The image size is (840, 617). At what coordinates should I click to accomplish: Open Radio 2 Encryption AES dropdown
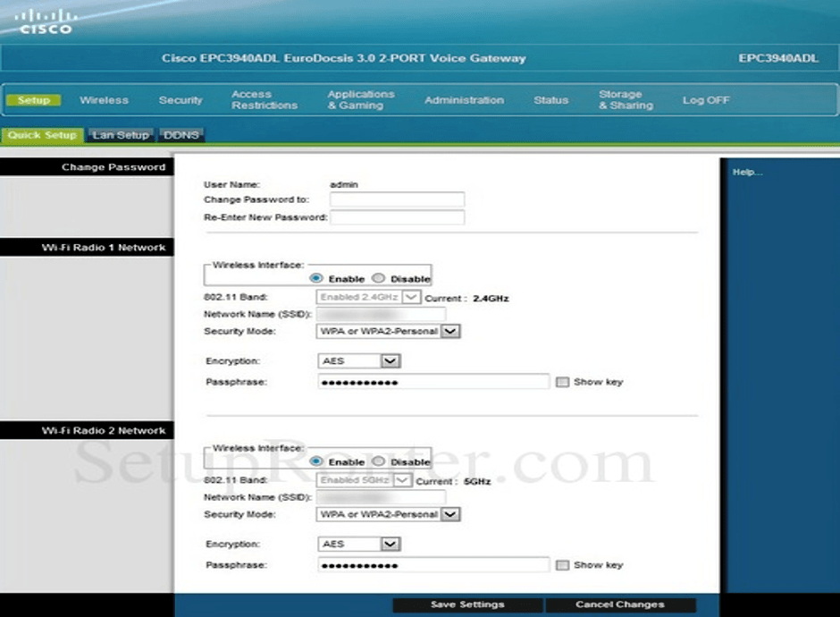[359, 544]
